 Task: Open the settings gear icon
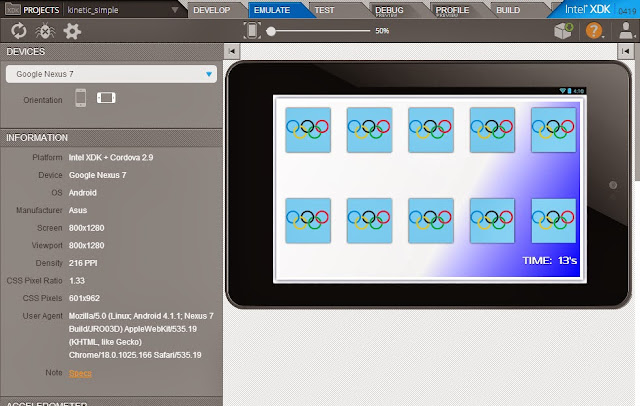coord(72,31)
